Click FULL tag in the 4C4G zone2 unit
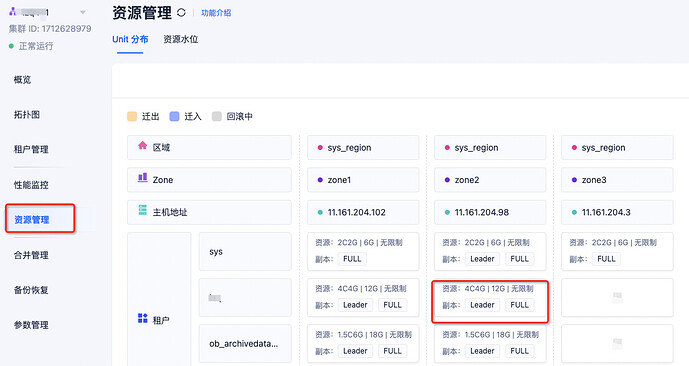 tap(519, 305)
